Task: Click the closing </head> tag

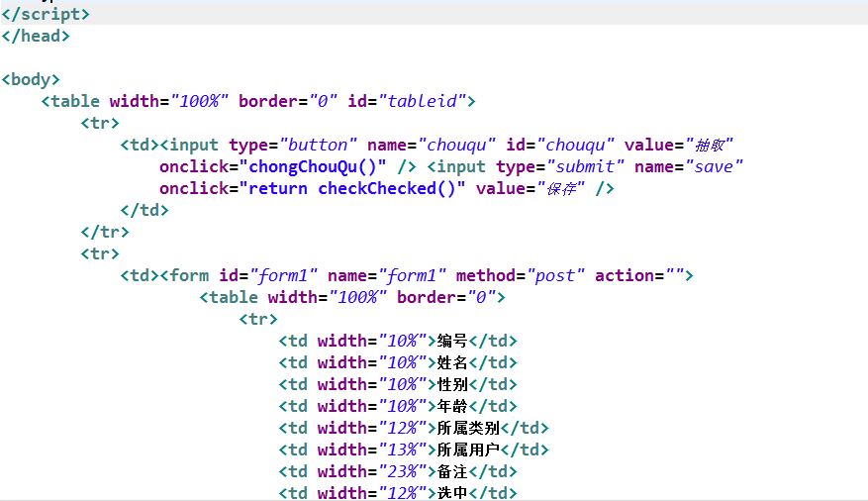Action: click(36, 36)
